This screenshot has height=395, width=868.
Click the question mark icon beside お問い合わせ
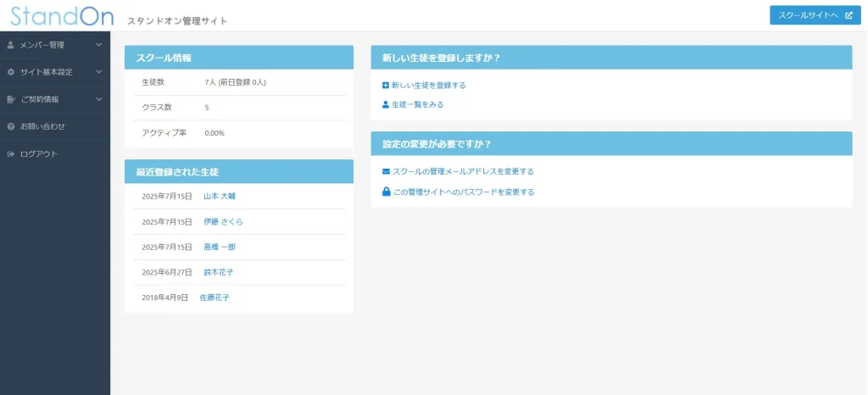pos(10,126)
